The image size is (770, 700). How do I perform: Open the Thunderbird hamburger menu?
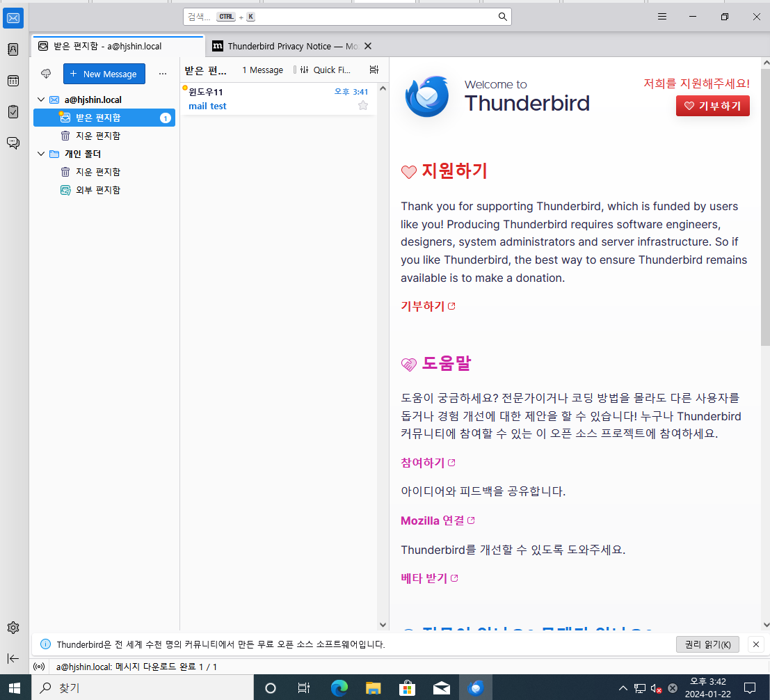point(662,17)
